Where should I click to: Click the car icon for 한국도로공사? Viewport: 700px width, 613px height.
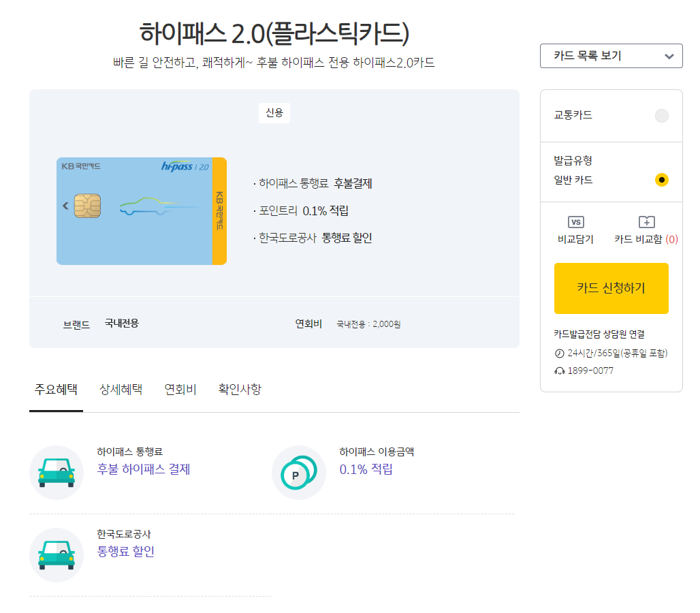[57, 555]
